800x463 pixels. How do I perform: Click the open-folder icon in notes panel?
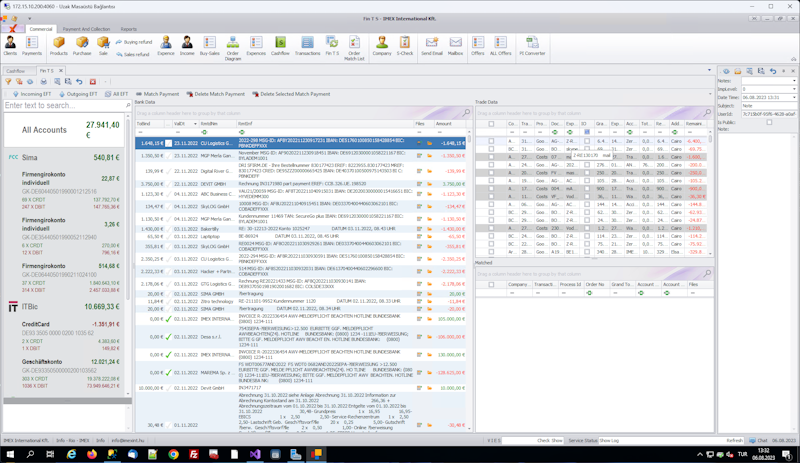[738, 71]
